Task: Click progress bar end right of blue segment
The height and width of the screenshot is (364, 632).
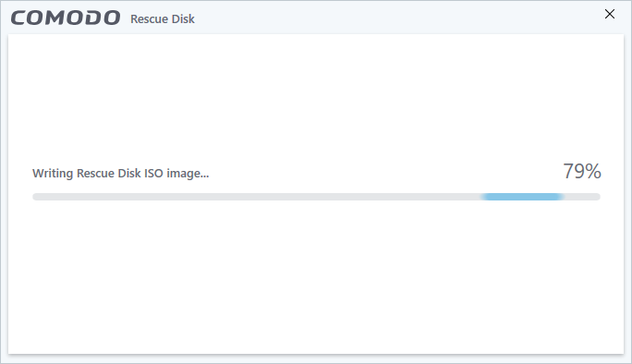Action: (582, 197)
